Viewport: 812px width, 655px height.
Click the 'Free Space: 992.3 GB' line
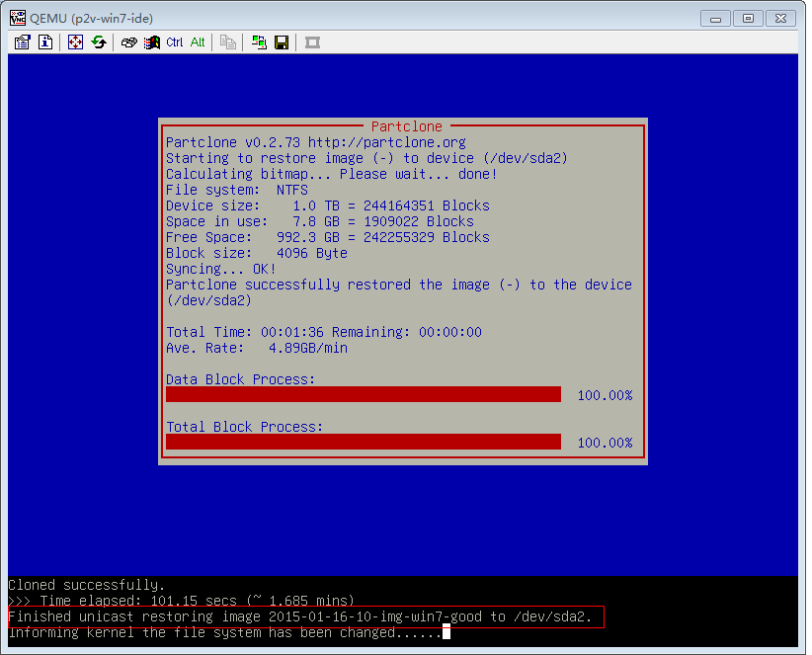pos(328,237)
